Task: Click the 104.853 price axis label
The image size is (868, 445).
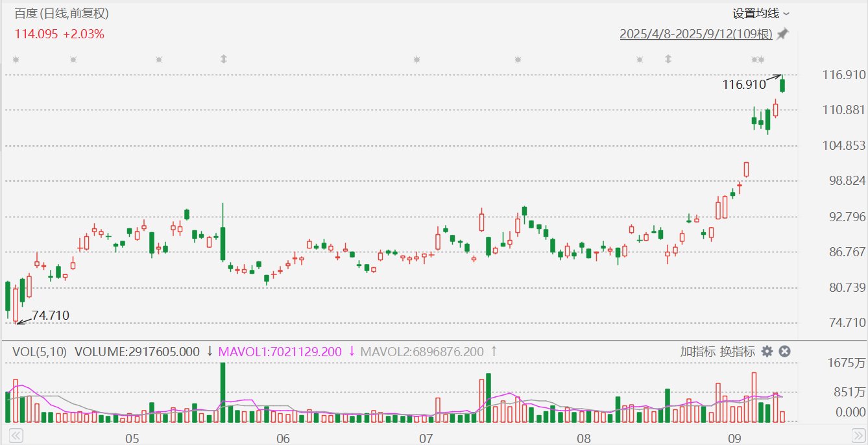Action: click(x=844, y=146)
